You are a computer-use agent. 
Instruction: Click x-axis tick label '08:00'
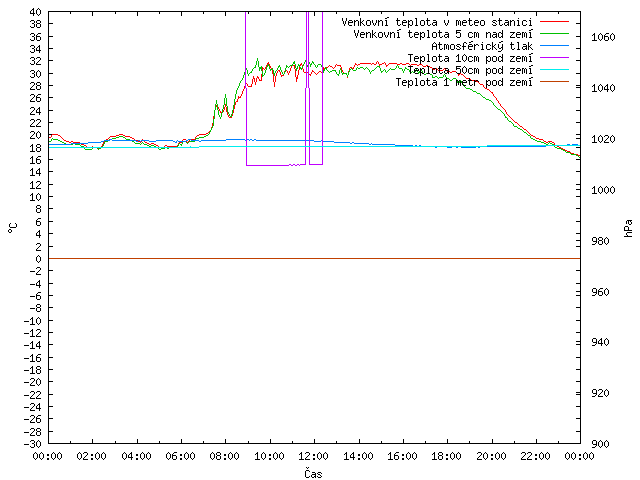(x=225, y=456)
